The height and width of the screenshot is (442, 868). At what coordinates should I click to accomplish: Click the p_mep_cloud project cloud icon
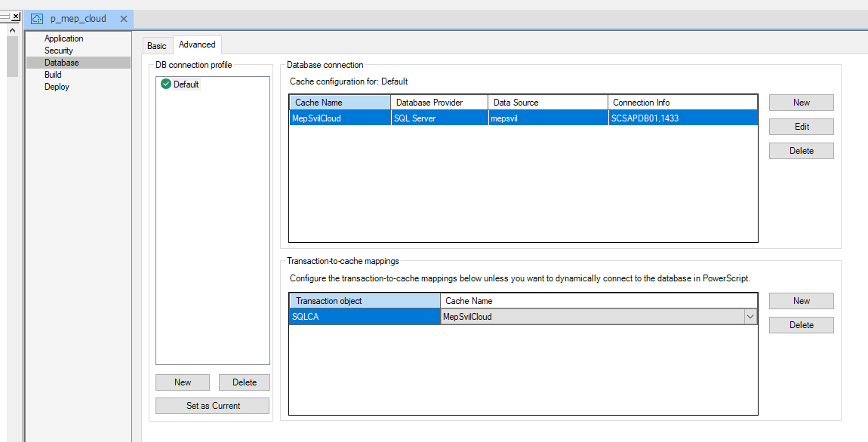tap(37, 19)
